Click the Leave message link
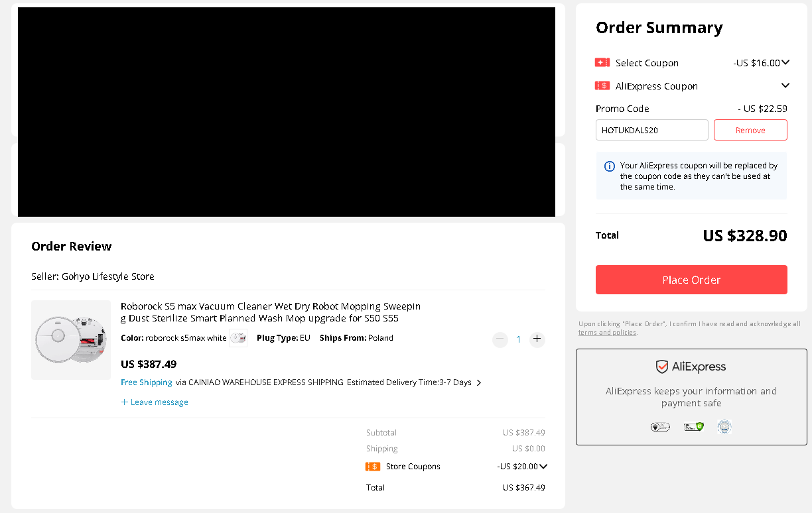 (155, 402)
